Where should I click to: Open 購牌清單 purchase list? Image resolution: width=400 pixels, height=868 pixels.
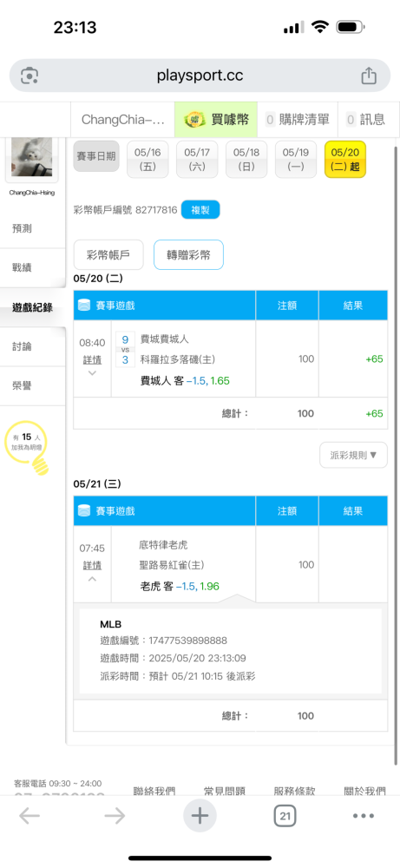(x=298, y=119)
